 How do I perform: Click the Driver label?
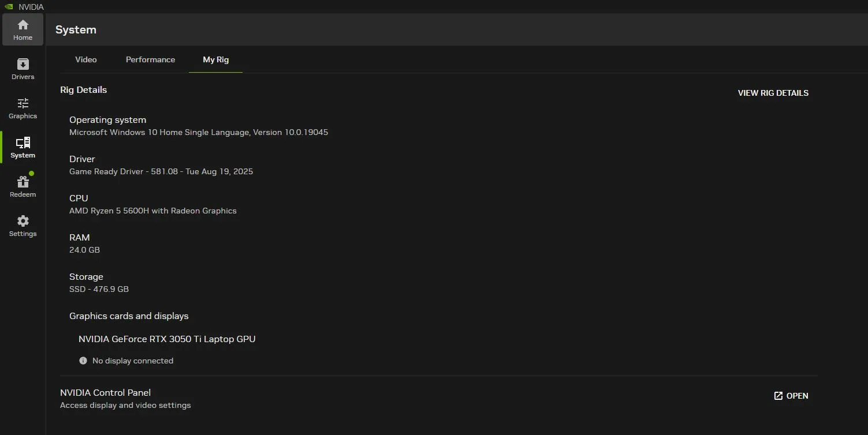click(x=82, y=159)
